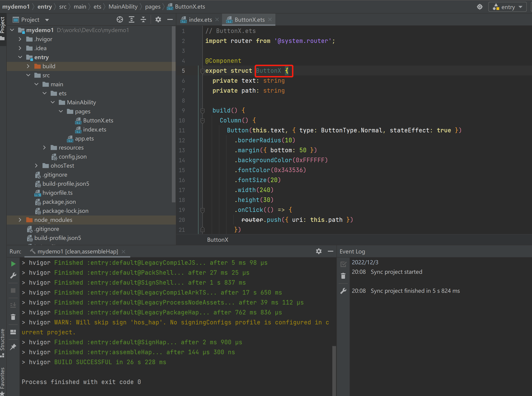532x396 pixels.
Task: Click the mydemo1 breadcrumb
Action: [16, 7]
